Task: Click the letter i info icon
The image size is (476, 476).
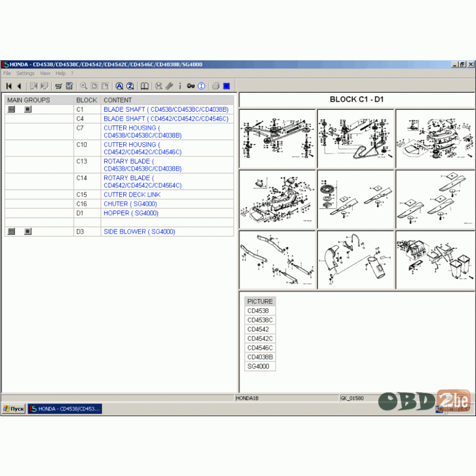Action: pyautogui.click(x=180, y=86)
